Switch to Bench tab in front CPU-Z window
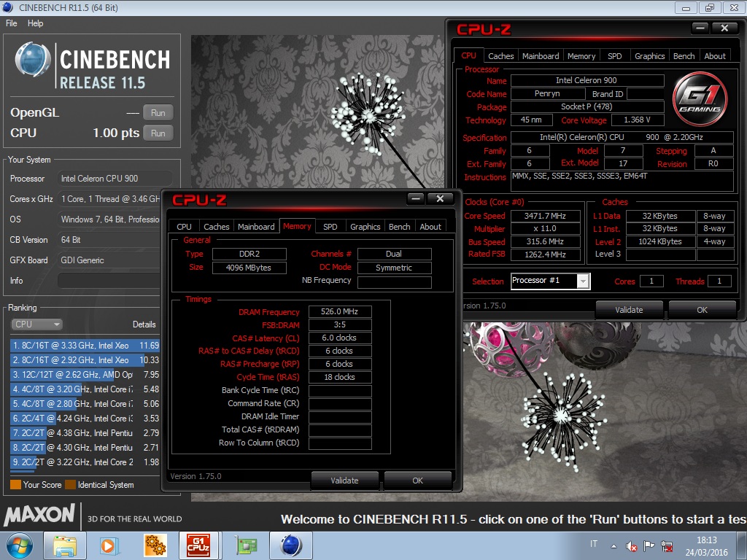The image size is (747, 560). click(x=399, y=227)
